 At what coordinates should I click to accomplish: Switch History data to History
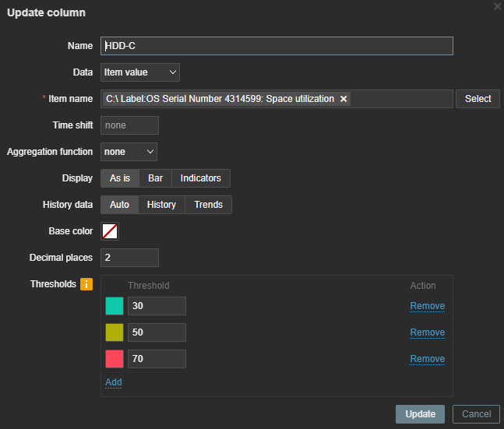[161, 205]
